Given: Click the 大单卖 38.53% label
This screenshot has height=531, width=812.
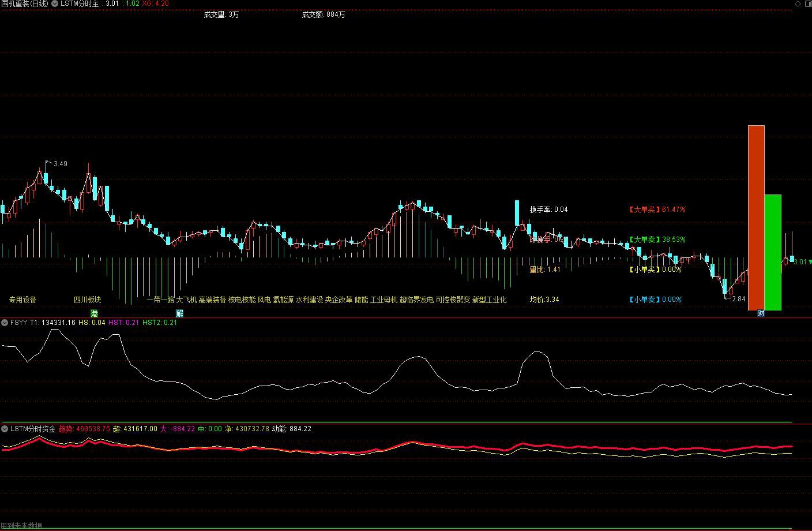Looking at the screenshot, I should point(657,240).
